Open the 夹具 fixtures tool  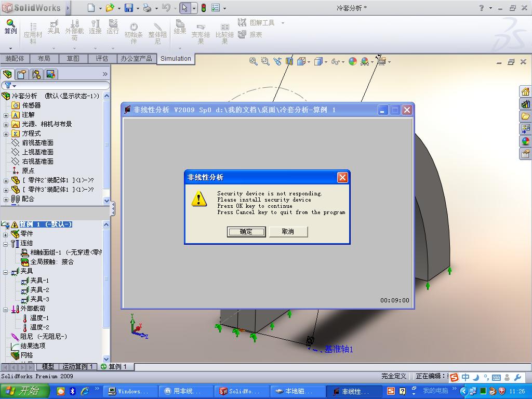coord(54,27)
